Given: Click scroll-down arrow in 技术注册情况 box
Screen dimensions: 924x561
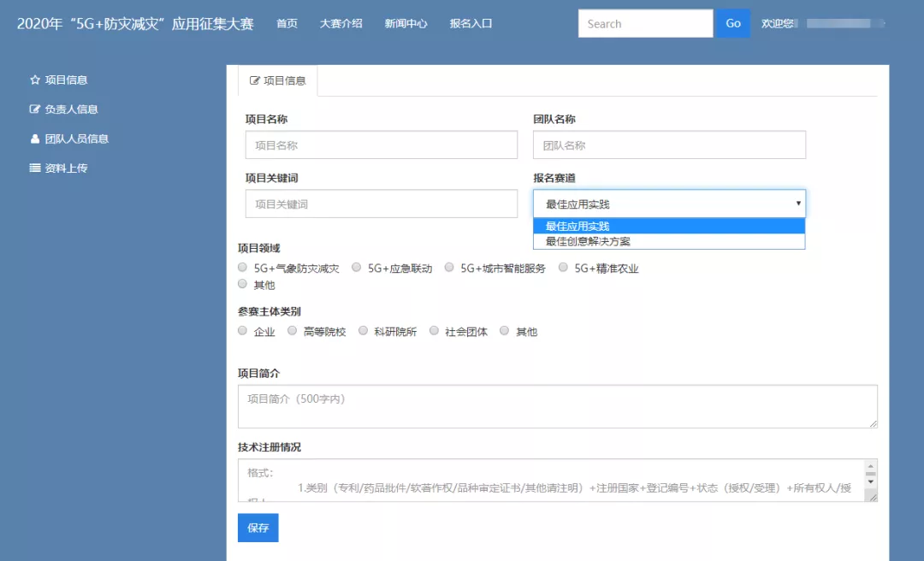Looking at the screenshot, I should click(x=870, y=482).
